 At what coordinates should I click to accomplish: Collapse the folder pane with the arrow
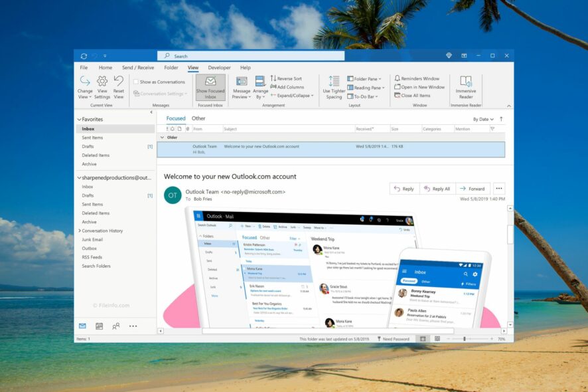[x=151, y=112]
